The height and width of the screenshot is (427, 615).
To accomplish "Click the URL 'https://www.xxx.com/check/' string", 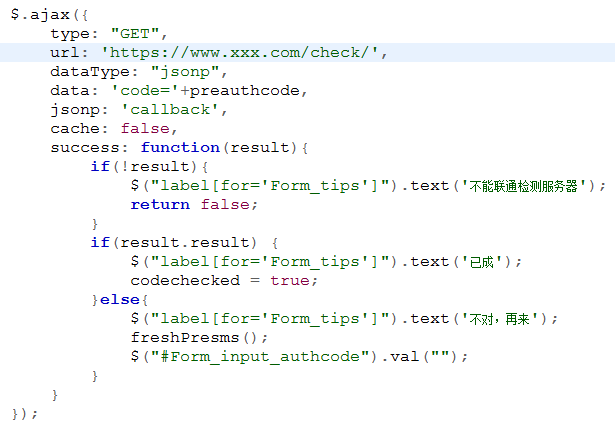I will [243, 52].
